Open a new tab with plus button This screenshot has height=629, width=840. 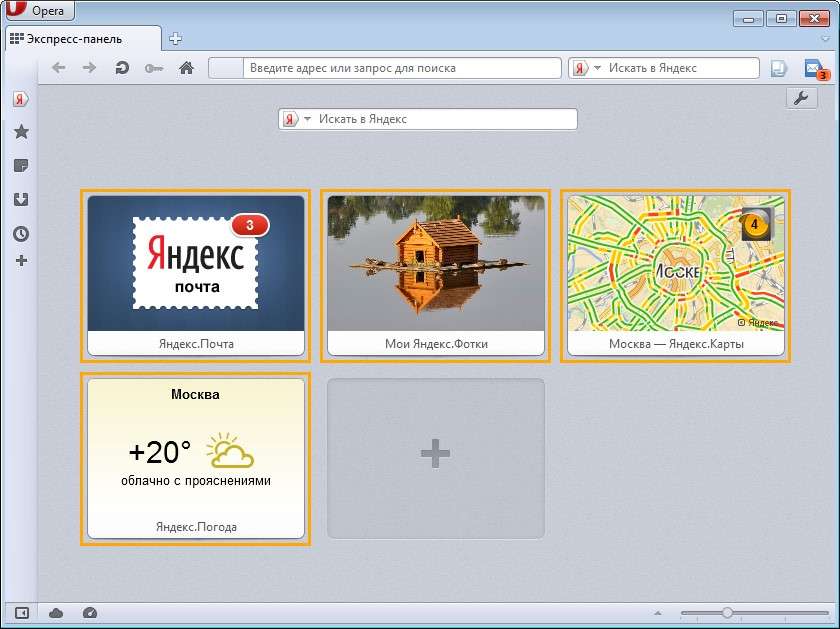pos(175,39)
